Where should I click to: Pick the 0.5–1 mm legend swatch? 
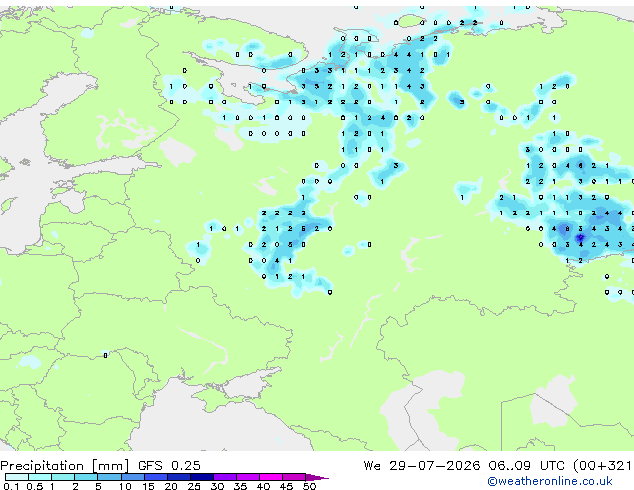click(x=40, y=477)
